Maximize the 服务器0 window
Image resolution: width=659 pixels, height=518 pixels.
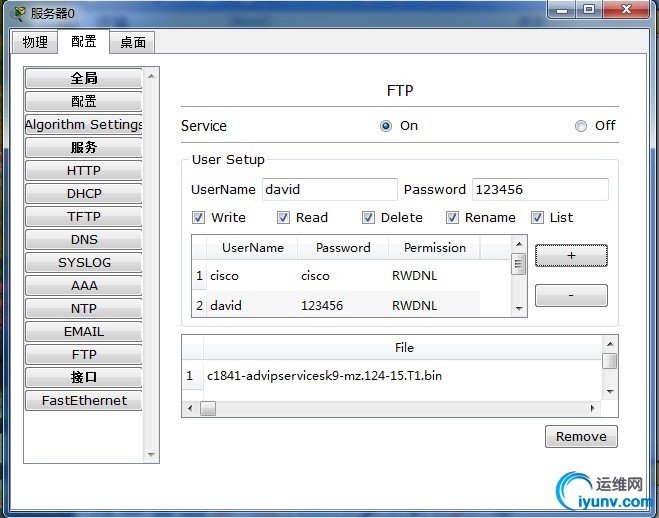click(589, 10)
